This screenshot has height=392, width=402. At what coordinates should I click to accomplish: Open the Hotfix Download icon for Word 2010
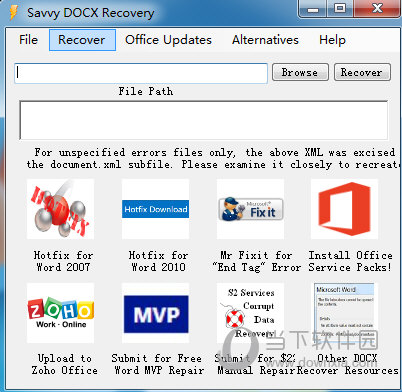tap(155, 209)
